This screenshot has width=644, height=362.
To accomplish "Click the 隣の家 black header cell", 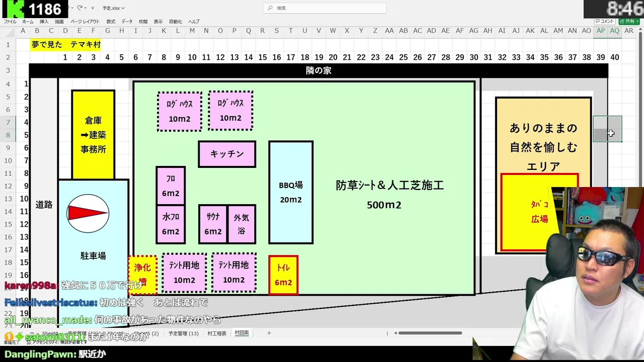I will (x=318, y=70).
